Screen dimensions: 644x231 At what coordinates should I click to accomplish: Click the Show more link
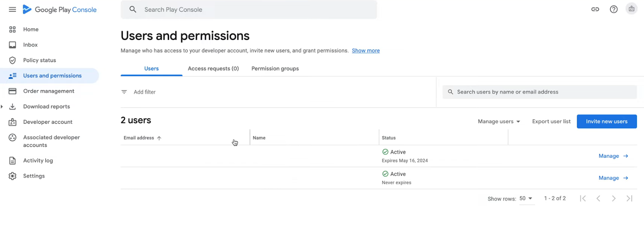pos(365,51)
